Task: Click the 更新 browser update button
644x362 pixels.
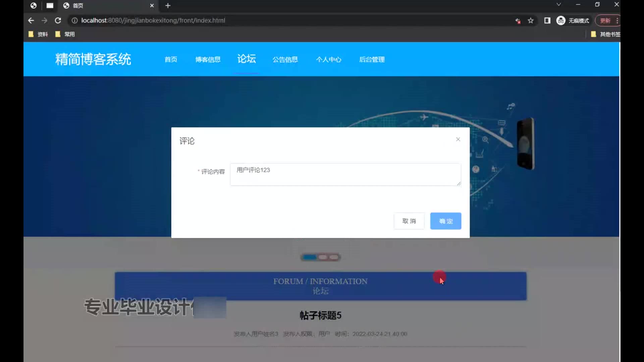Action: coord(605,21)
